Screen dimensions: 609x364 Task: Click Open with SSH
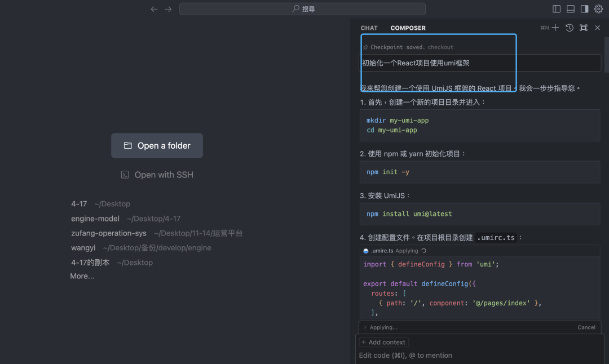click(x=157, y=175)
